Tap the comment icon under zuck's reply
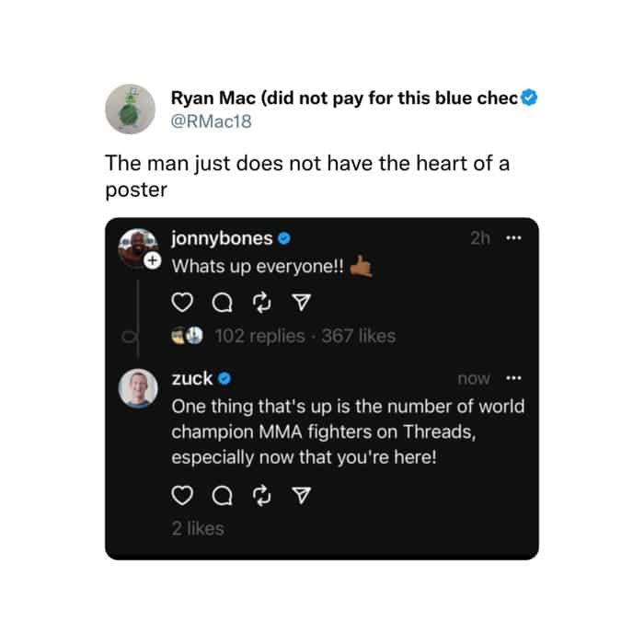This screenshot has width=644, height=644. [x=222, y=496]
